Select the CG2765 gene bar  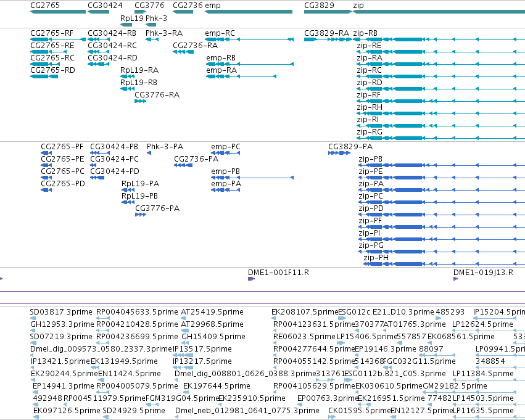(58, 12)
